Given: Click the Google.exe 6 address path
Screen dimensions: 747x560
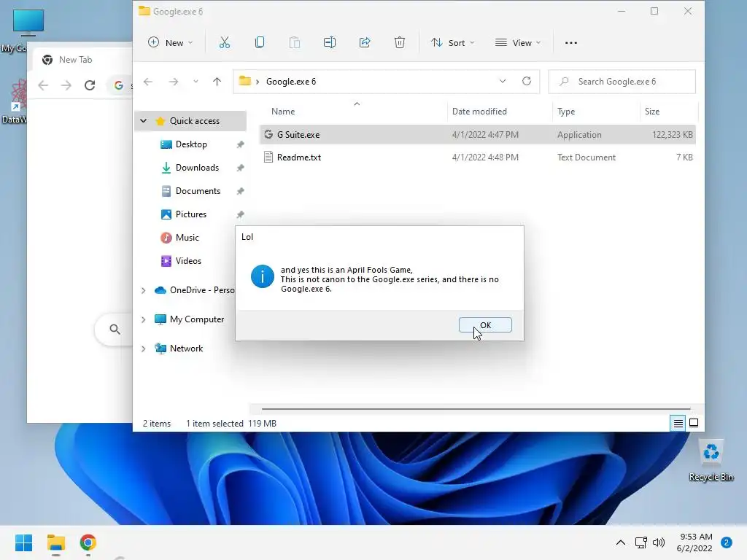Looking at the screenshot, I should 291,82.
